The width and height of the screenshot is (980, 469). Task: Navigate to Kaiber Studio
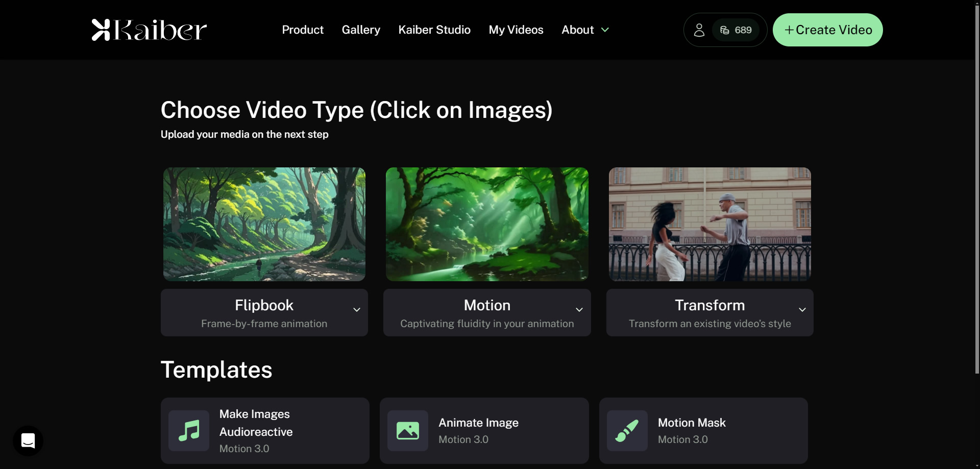tap(434, 30)
